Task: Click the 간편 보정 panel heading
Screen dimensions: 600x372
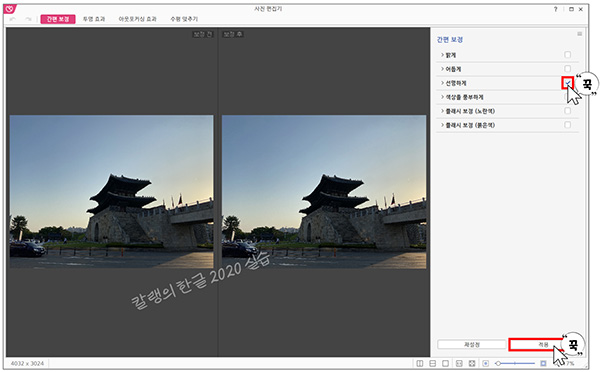Action: coord(450,39)
